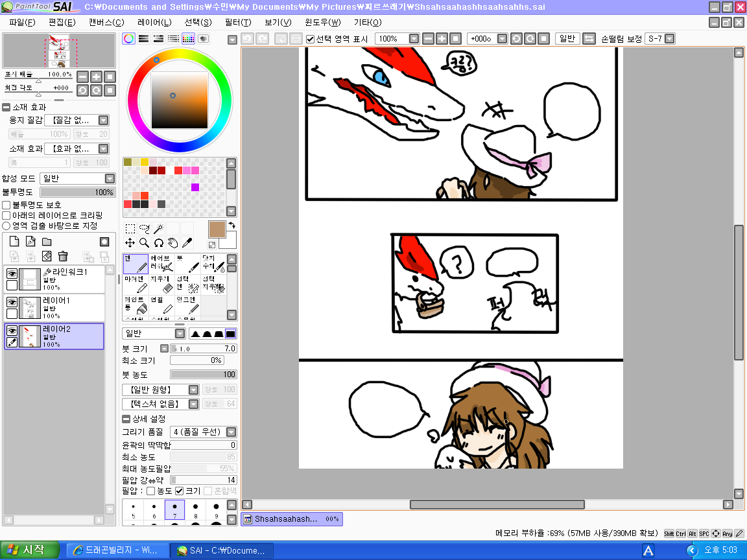Select the rotate view tool

pos(159,243)
